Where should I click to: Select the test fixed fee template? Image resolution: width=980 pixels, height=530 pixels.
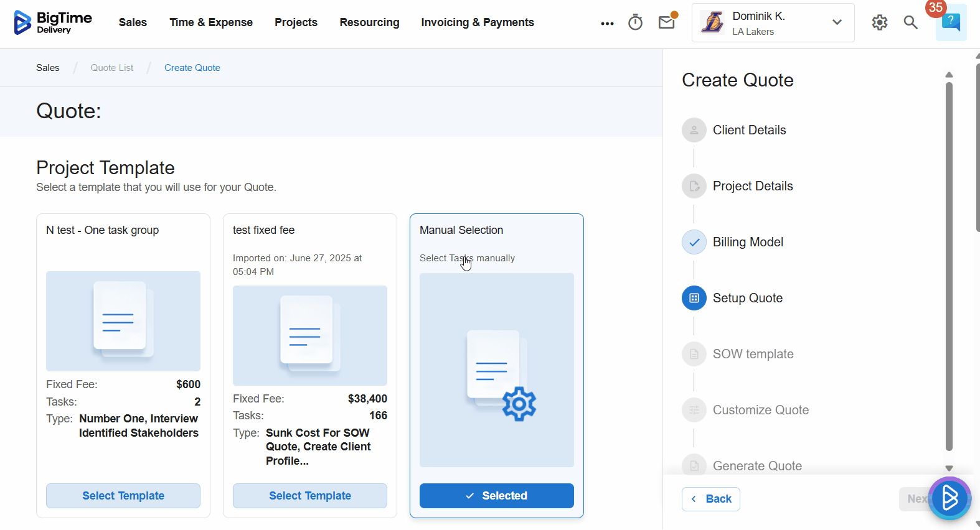coord(310,496)
